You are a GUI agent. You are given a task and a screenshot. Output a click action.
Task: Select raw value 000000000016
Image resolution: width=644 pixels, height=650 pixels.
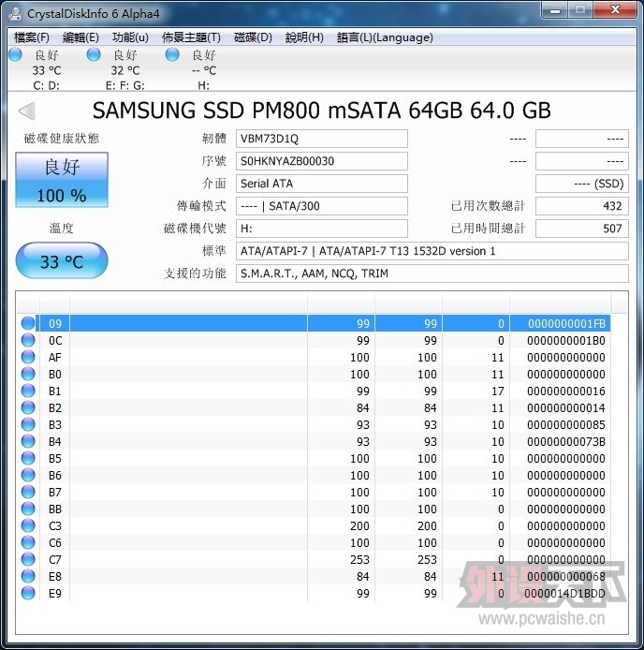[x=566, y=391]
